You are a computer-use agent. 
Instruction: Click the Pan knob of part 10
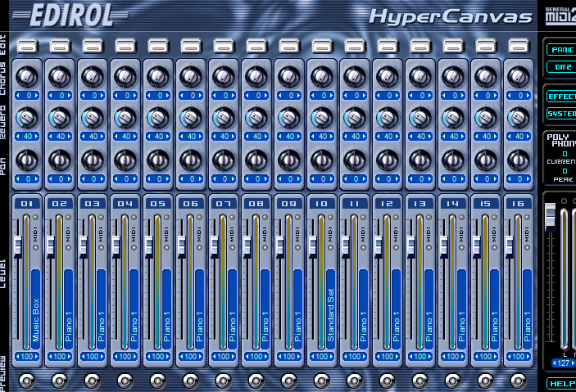pyautogui.click(x=321, y=160)
